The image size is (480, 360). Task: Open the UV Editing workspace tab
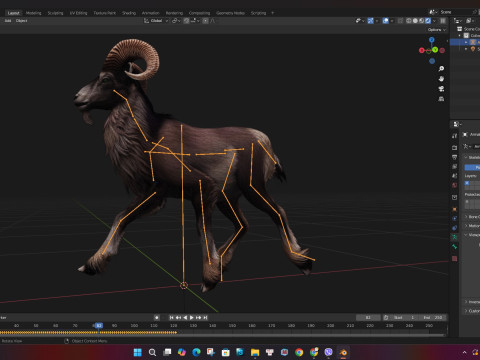[78, 13]
